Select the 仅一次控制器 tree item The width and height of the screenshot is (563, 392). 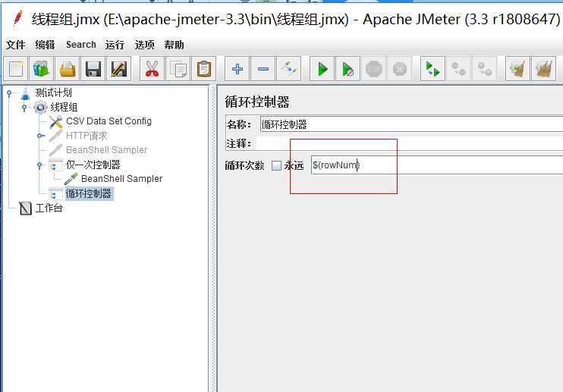pos(93,165)
